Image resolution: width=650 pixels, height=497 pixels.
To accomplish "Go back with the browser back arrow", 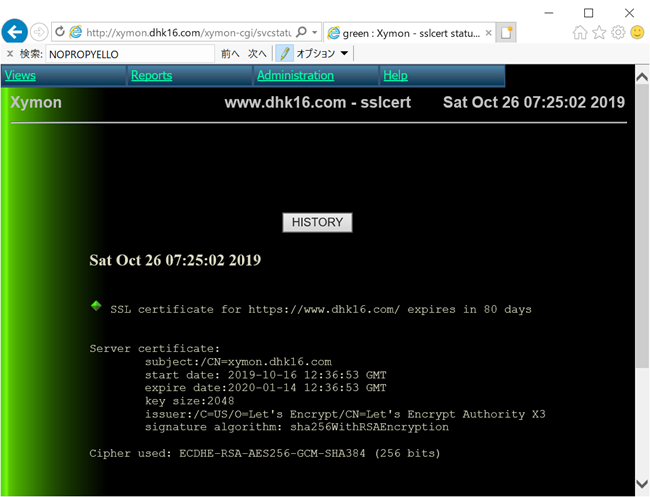I will (15, 32).
